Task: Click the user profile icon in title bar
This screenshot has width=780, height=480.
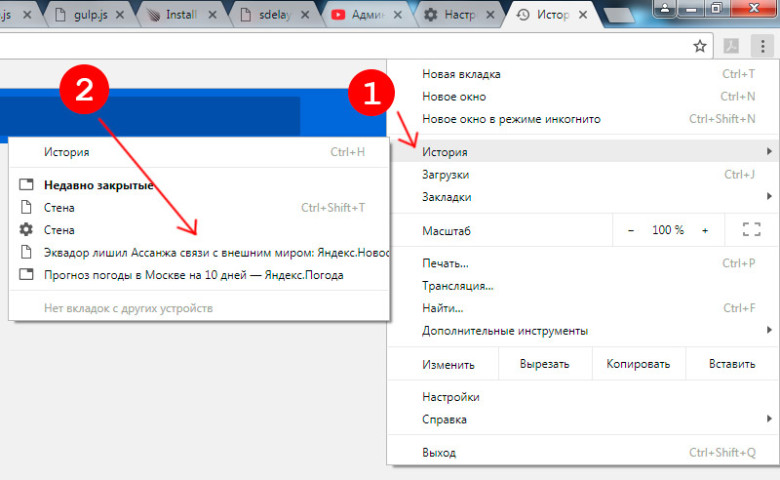Action: 665,7
